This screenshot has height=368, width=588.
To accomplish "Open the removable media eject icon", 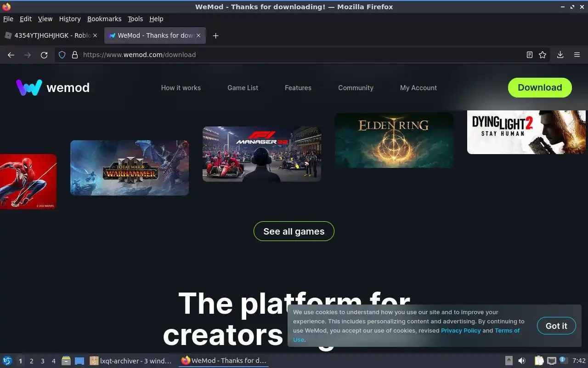I will pos(509,361).
